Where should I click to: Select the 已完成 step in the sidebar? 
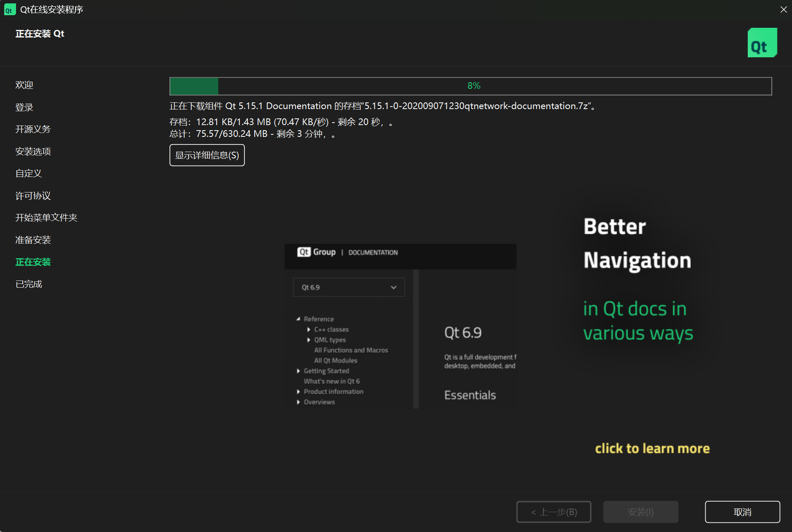click(29, 284)
